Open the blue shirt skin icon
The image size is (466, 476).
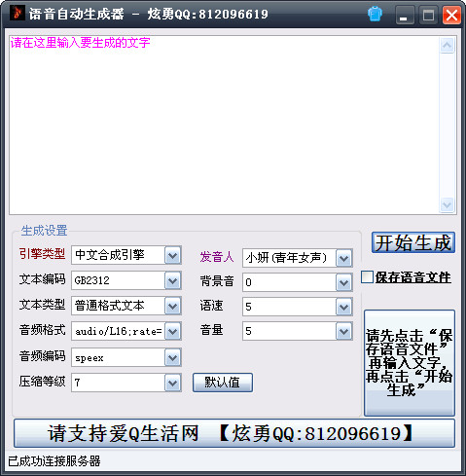click(x=375, y=14)
